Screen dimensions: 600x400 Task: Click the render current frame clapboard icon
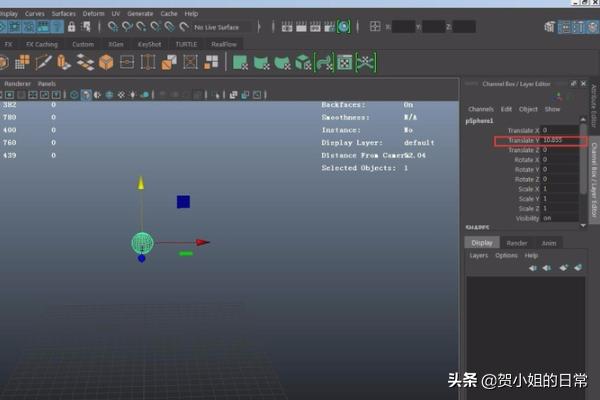(x=301, y=27)
